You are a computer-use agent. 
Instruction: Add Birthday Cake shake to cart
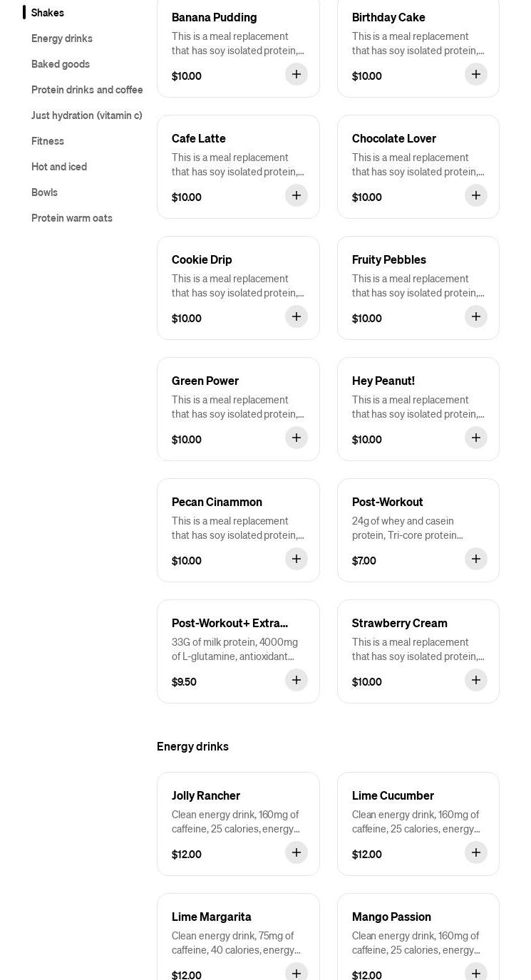[x=476, y=74]
